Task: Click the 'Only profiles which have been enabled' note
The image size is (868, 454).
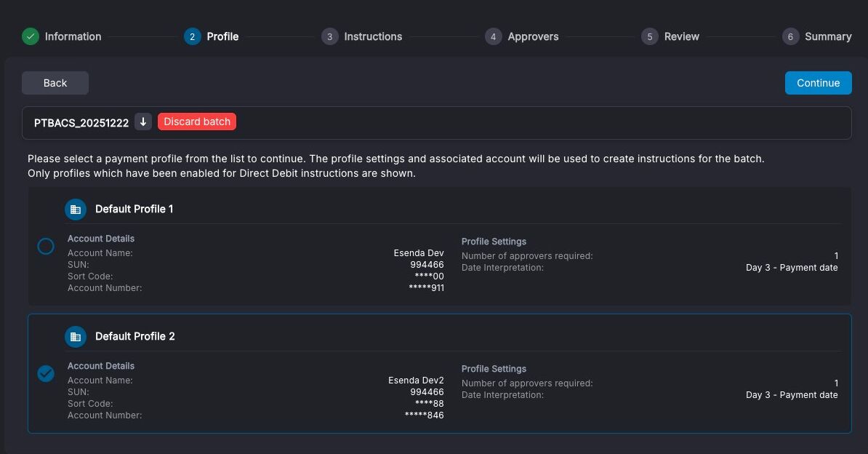Action: [222, 173]
